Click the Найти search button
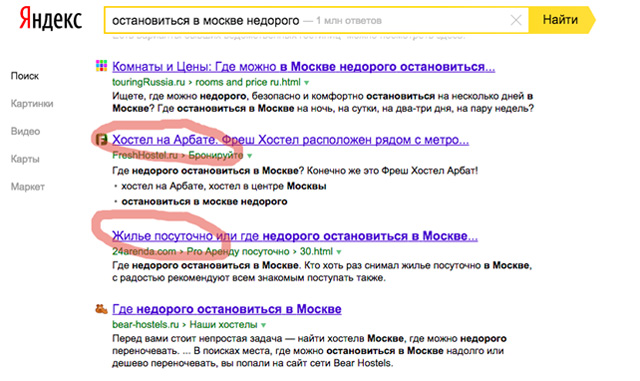This screenshot has width=640, height=381. pyautogui.click(x=562, y=20)
